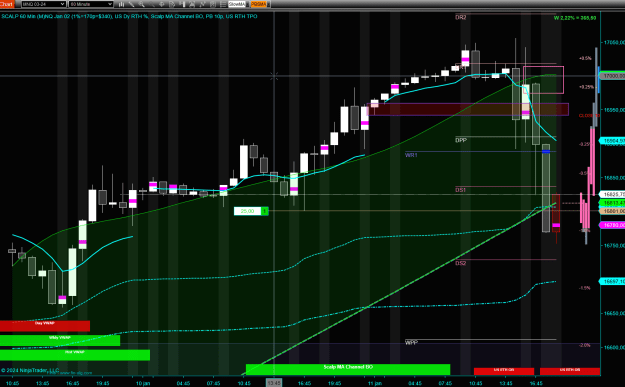Expand the arrow beside the PRISMA button
The width and height of the screenshot is (625, 387).
269,4
